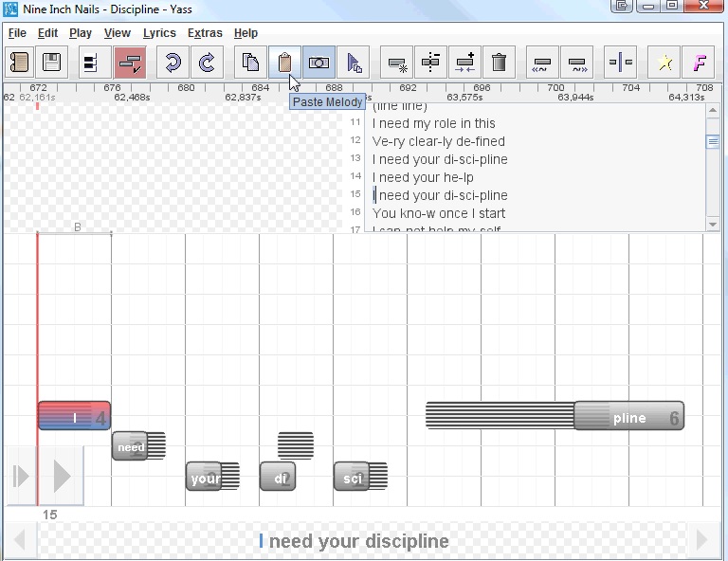The width and height of the screenshot is (728, 561).
Task: Click beat 688 on the timeline ruler
Action: pyautogui.click(x=334, y=88)
